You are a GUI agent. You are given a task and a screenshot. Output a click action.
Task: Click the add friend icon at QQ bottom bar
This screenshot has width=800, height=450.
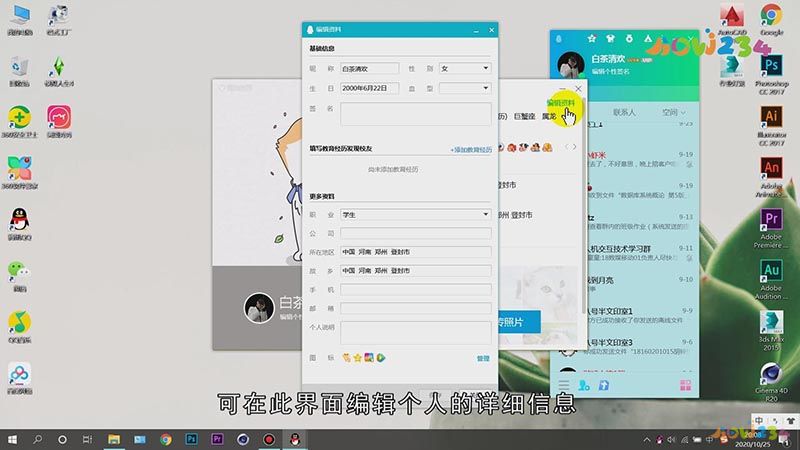tap(584, 385)
